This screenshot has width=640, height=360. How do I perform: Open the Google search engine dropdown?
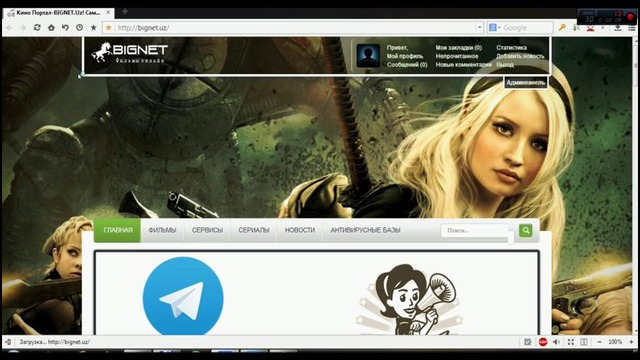click(x=495, y=28)
